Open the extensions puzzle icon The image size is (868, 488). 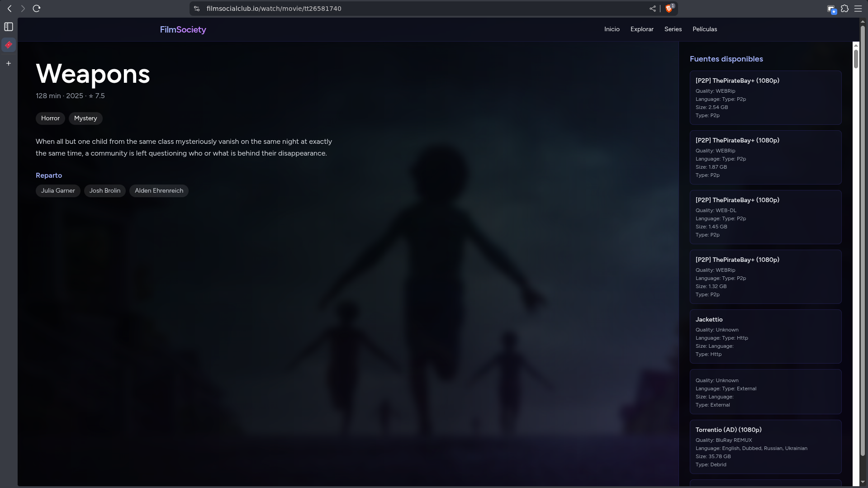(844, 9)
